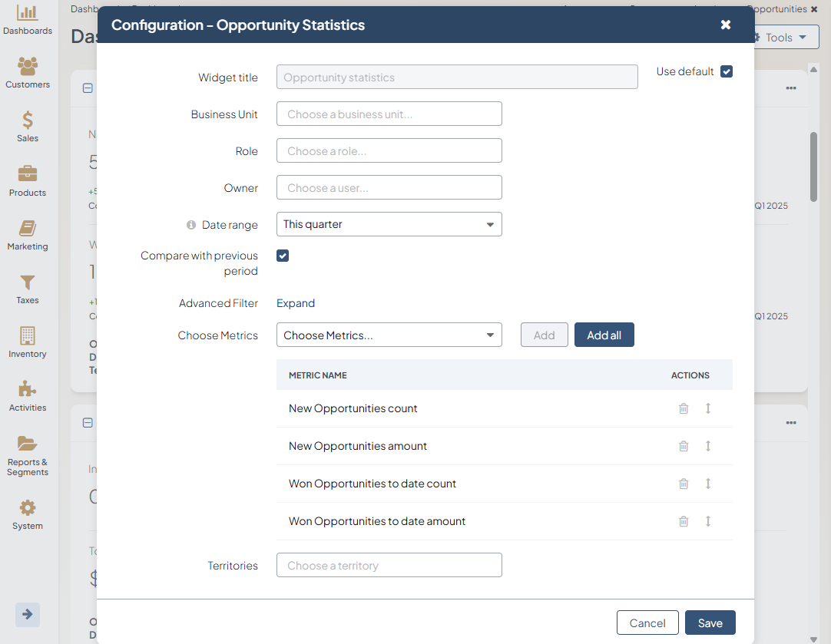This screenshot has width=831, height=644.
Task: Click trash icon for Won Opportunities to date amount
Action: coord(684,521)
